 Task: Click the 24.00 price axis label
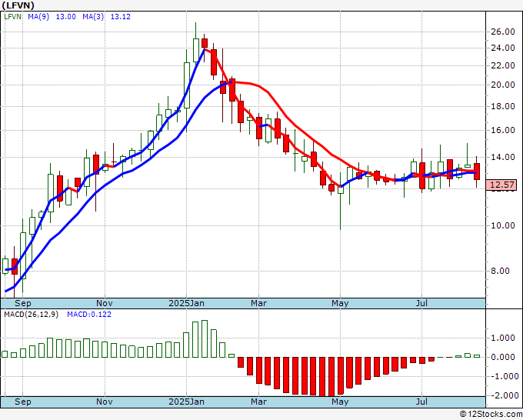[x=503, y=48]
